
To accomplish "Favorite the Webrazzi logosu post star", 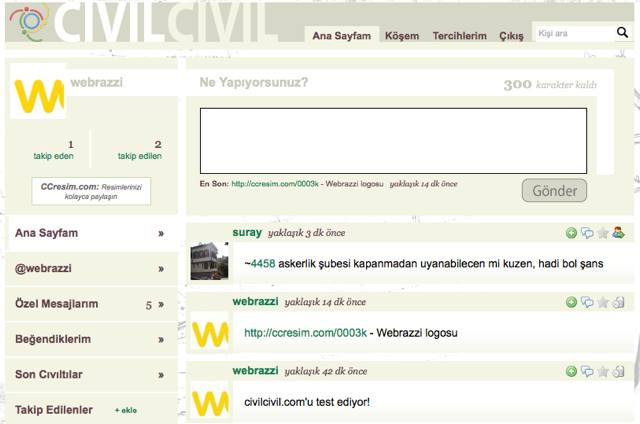I will (x=602, y=302).
